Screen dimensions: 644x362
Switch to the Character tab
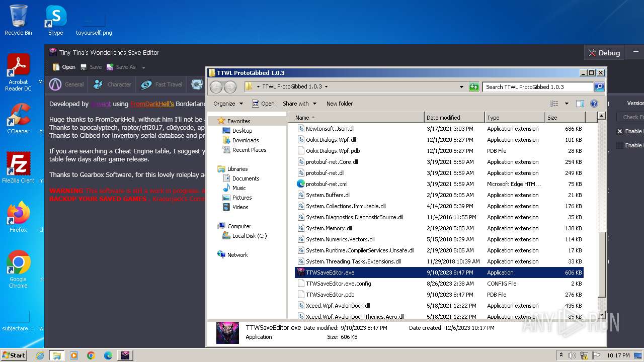tap(112, 84)
